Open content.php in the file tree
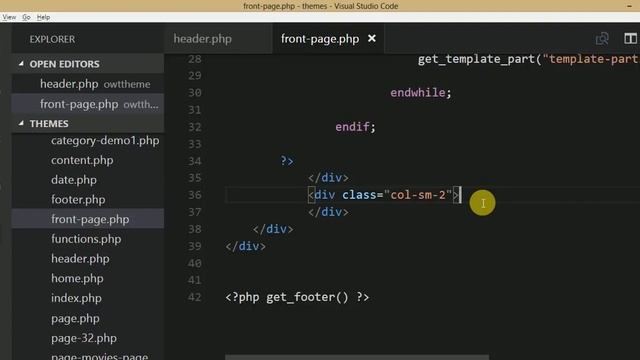The height and width of the screenshot is (360, 640). (x=82, y=160)
